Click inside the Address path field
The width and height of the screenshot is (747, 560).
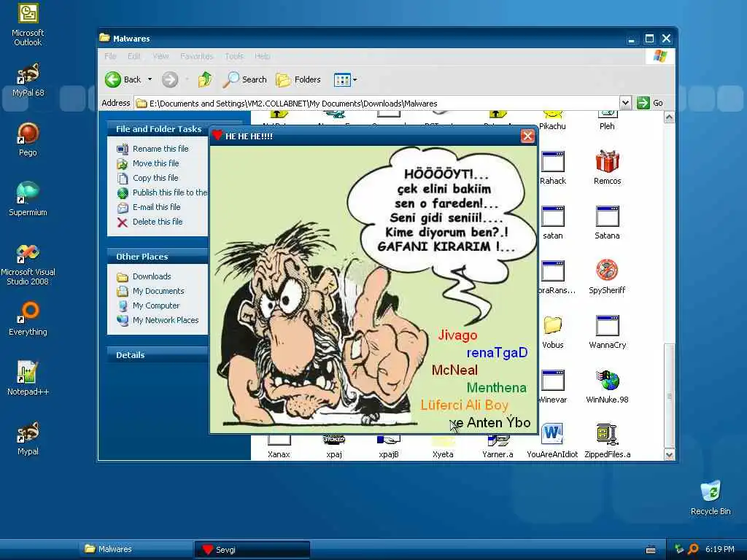(x=376, y=103)
